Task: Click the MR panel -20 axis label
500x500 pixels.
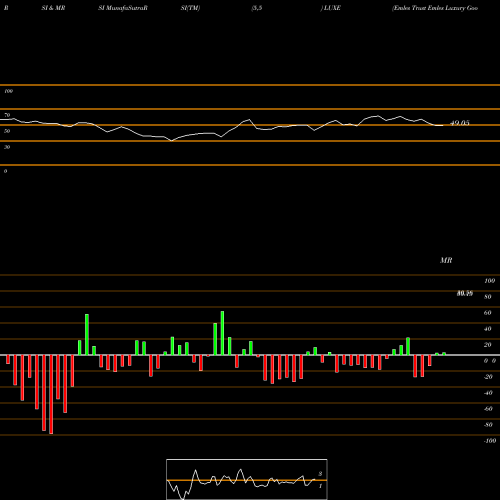Action: (488, 377)
